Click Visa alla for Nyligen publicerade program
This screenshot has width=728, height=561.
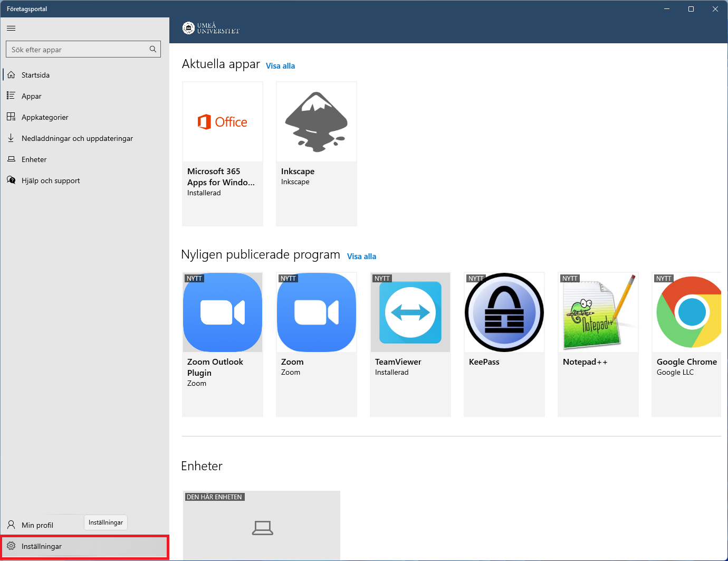[x=361, y=256]
